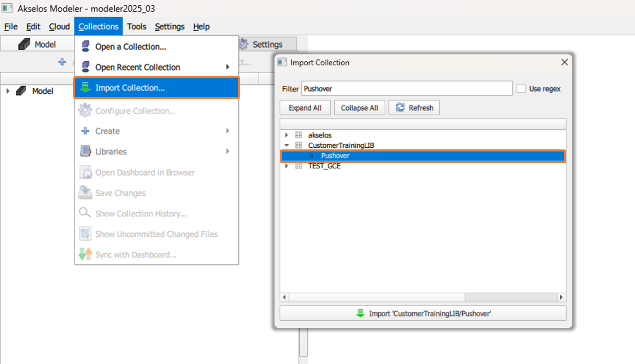Open the Libraries menu entry

156,151
